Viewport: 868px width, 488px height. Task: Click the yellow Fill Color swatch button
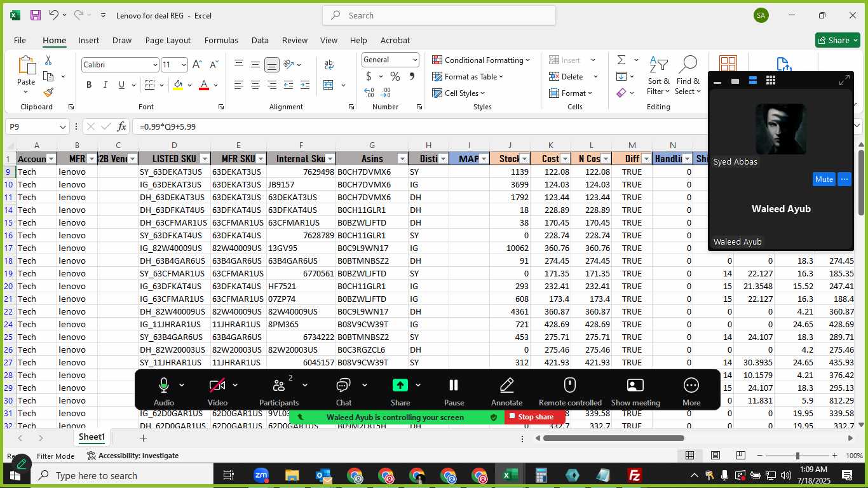tap(178, 85)
